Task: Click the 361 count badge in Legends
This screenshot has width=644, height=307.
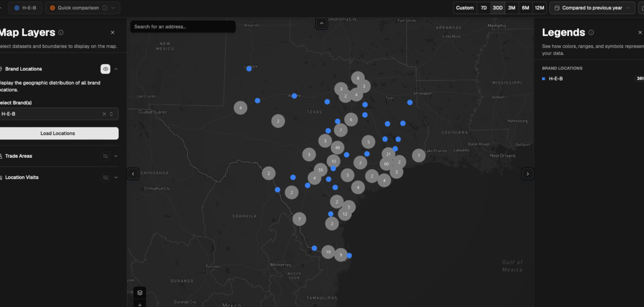Action: point(640,78)
